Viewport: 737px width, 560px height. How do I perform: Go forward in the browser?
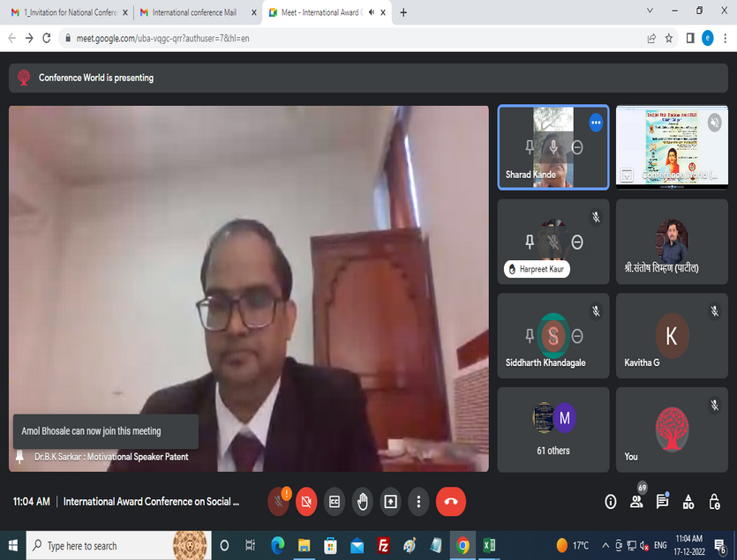click(29, 39)
